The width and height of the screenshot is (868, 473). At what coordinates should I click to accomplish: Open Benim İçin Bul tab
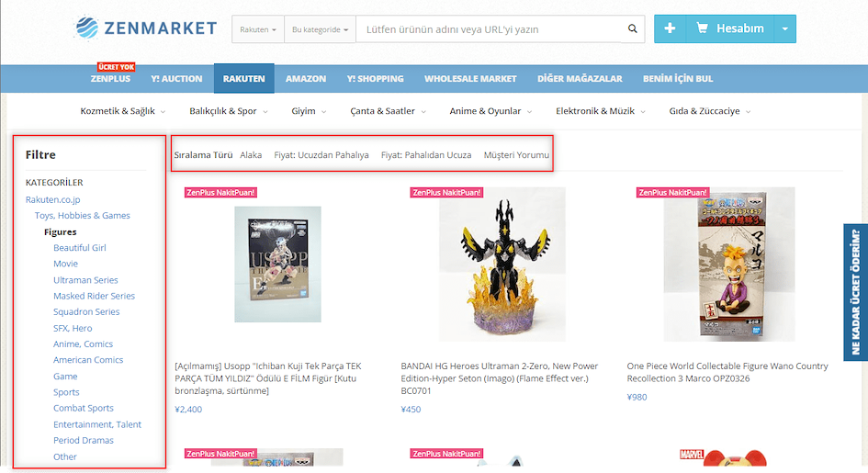pos(678,79)
